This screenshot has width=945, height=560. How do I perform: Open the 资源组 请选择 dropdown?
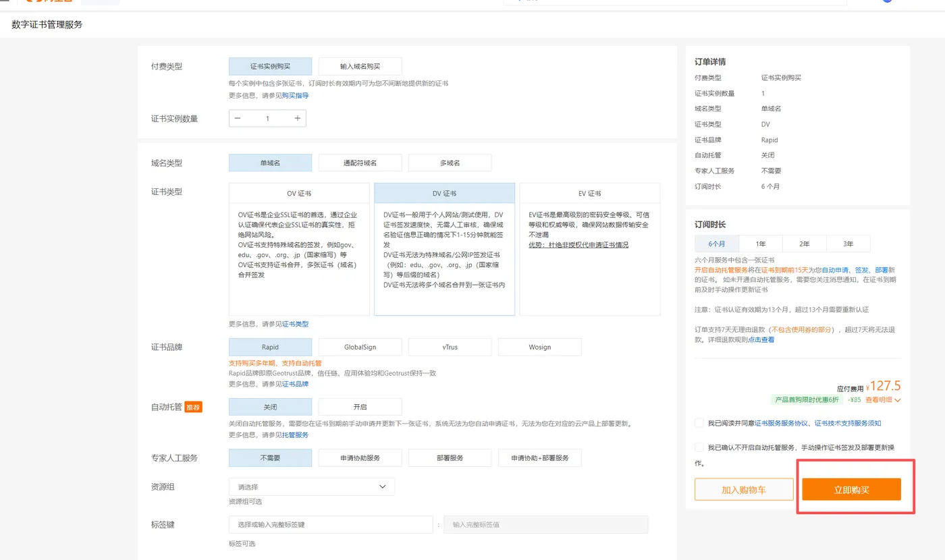coord(312,486)
